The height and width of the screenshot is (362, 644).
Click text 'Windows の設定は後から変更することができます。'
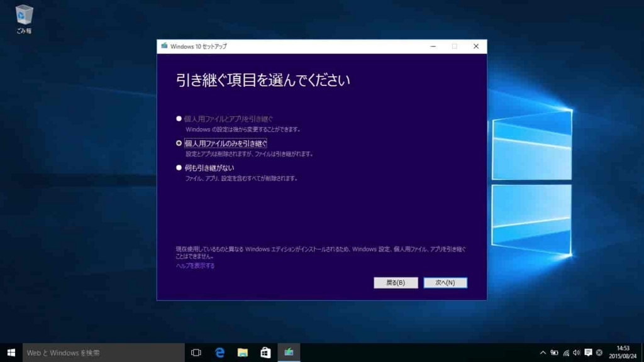click(243, 129)
